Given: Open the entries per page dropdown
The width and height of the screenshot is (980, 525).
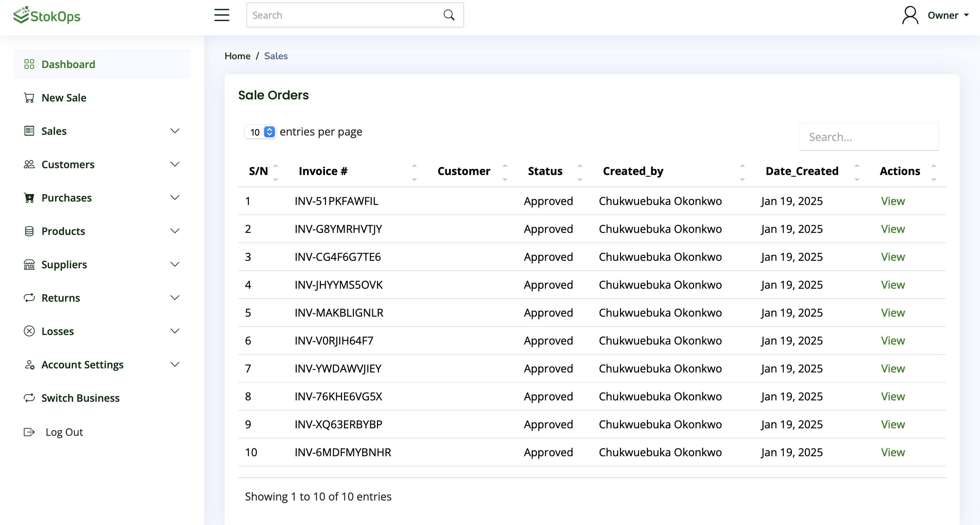Looking at the screenshot, I should 261,132.
